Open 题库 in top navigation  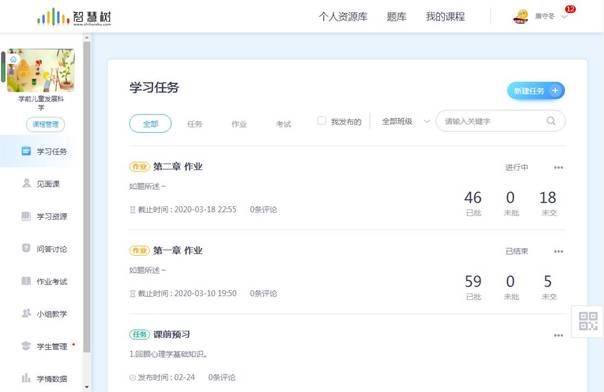[x=396, y=17]
